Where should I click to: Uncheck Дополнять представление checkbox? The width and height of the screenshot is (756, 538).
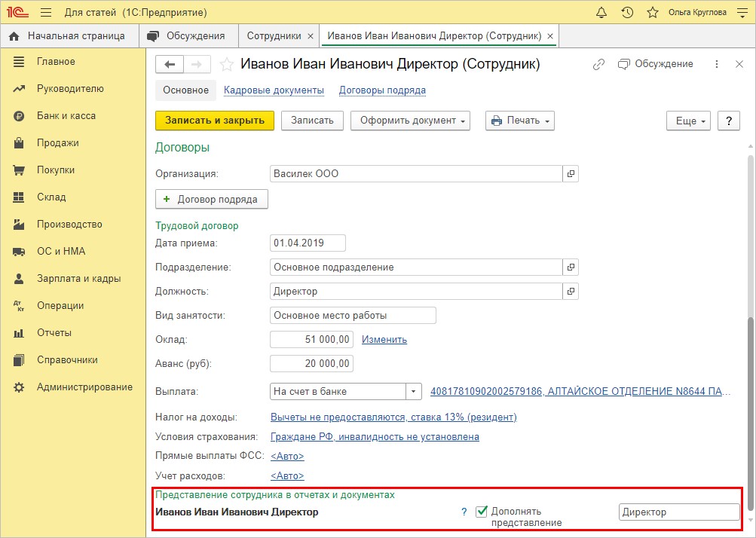click(481, 512)
